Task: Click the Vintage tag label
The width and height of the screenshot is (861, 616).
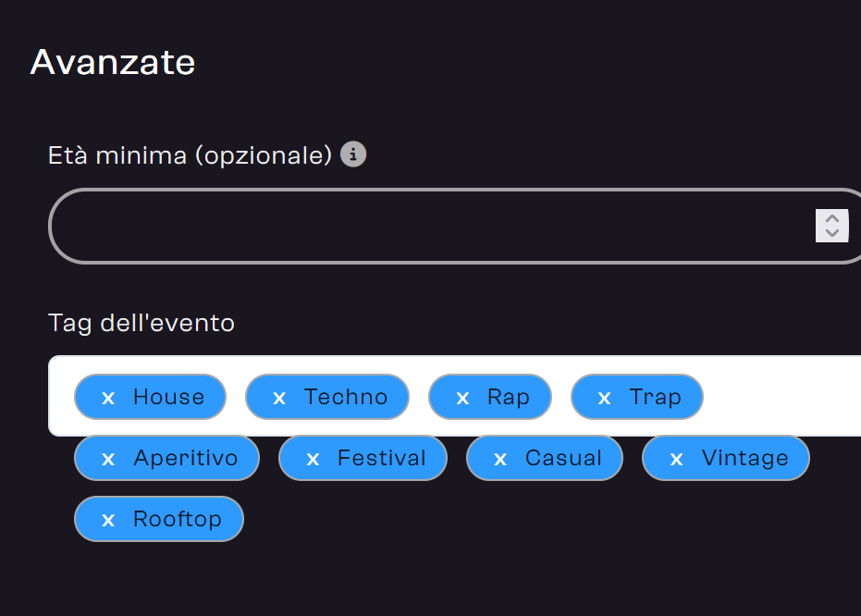Action: (x=744, y=458)
